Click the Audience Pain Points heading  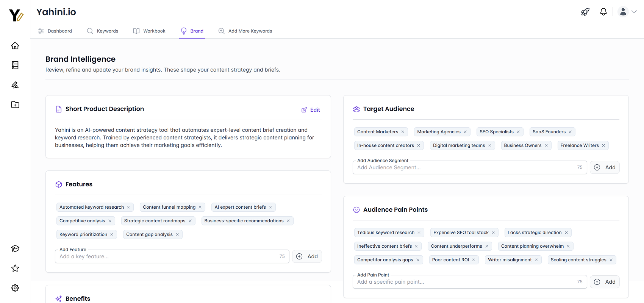(395, 210)
